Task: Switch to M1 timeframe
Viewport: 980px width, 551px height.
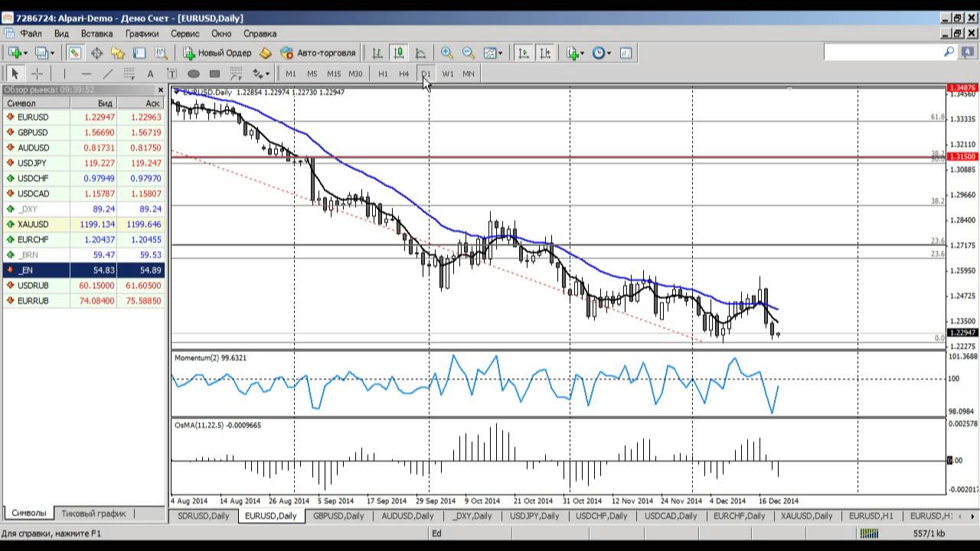Action: (x=291, y=73)
